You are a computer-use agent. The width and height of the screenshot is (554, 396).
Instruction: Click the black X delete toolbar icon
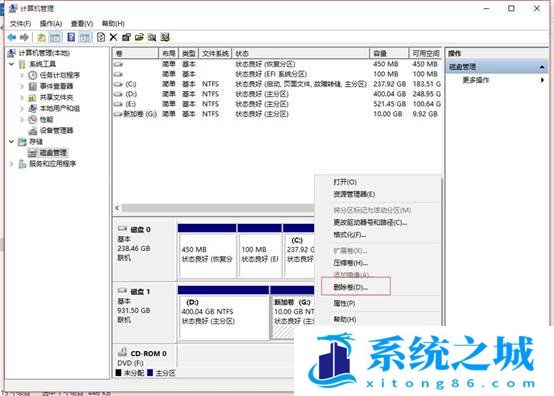[x=113, y=37]
